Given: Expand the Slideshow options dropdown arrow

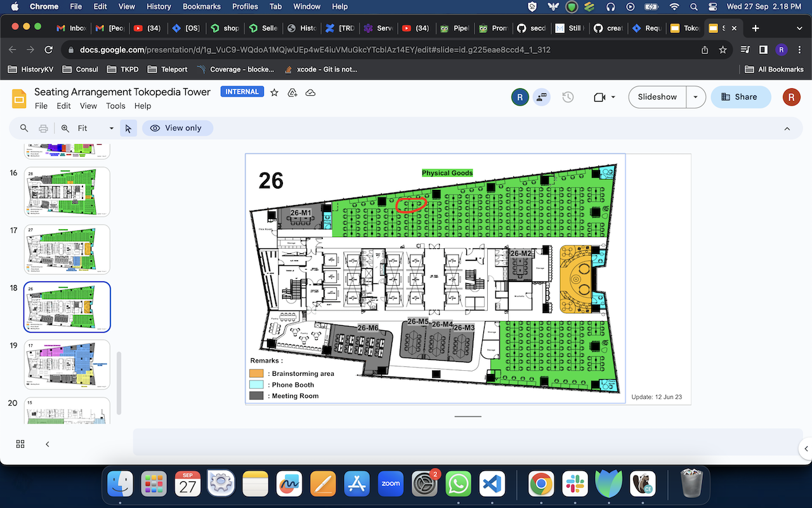Looking at the screenshot, I should pyautogui.click(x=696, y=97).
